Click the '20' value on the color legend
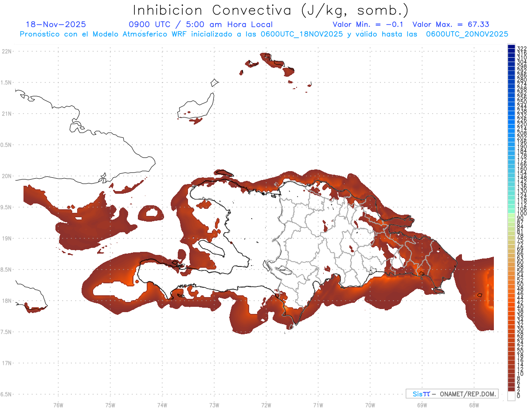This screenshot has height=411, width=532. click(520, 352)
